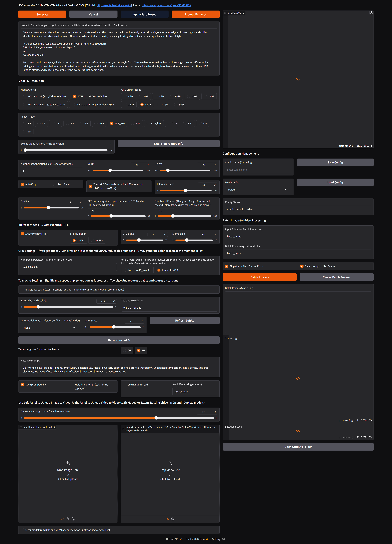
Task: Click Show More LoRAs
Action: tap(119, 340)
